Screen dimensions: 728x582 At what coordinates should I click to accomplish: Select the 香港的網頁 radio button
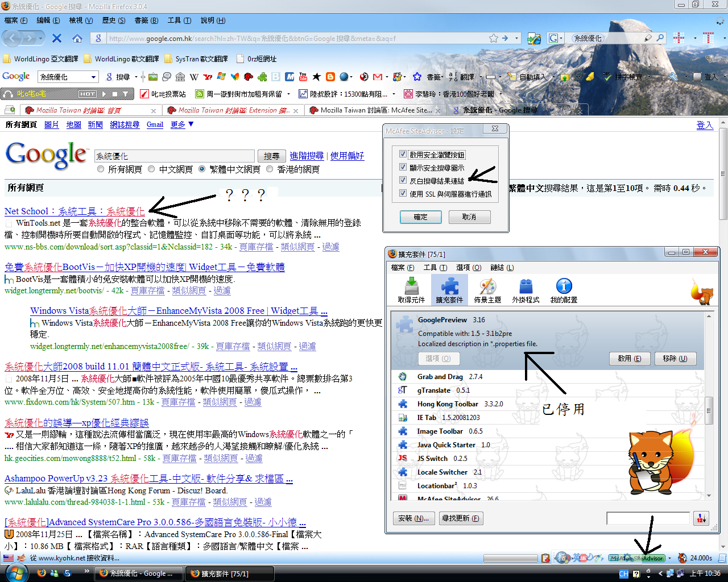270,169
